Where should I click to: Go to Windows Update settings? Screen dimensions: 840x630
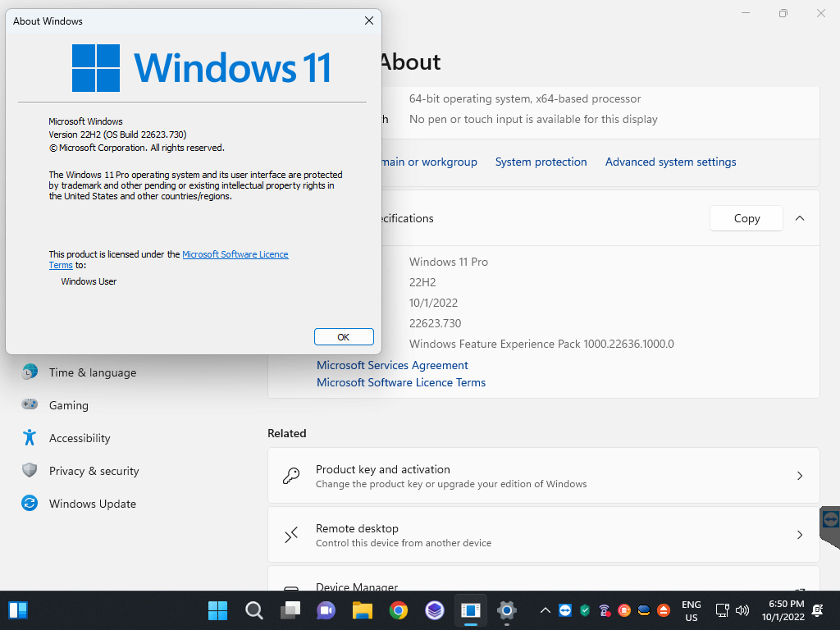pyautogui.click(x=92, y=504)
